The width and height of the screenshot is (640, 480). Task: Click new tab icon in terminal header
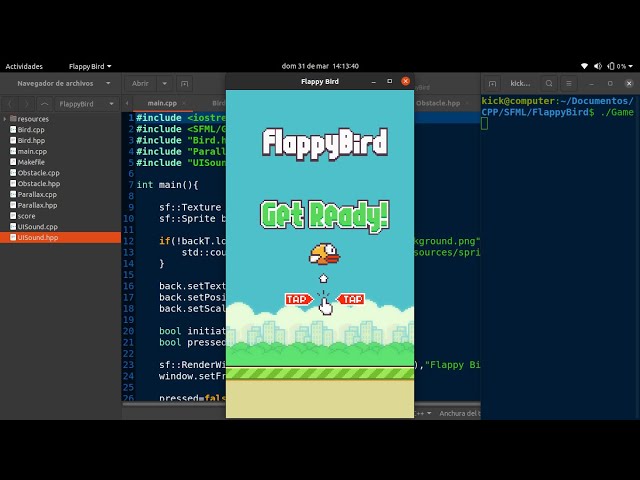click(492, 84)
